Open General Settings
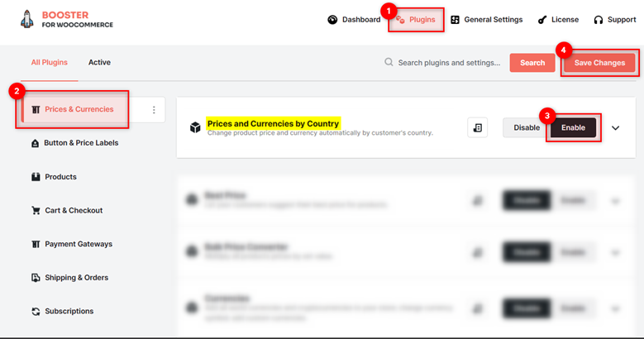 [487, 20]
